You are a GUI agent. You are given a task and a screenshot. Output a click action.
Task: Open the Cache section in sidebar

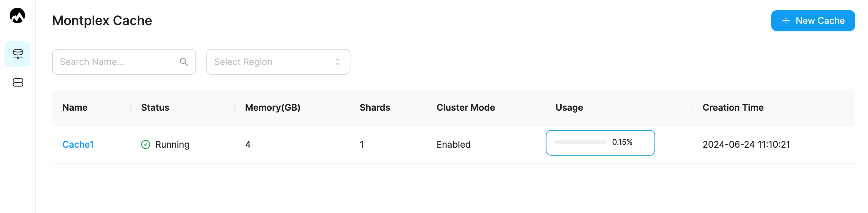point(18,54)
